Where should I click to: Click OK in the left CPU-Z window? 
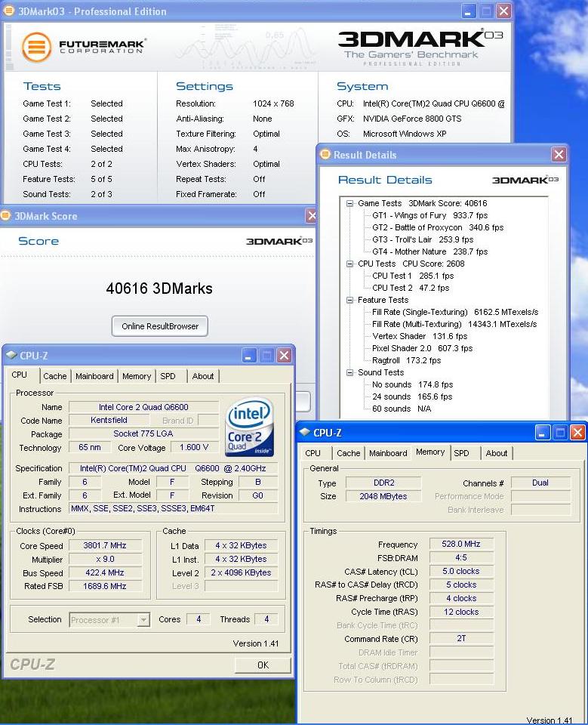263,665
